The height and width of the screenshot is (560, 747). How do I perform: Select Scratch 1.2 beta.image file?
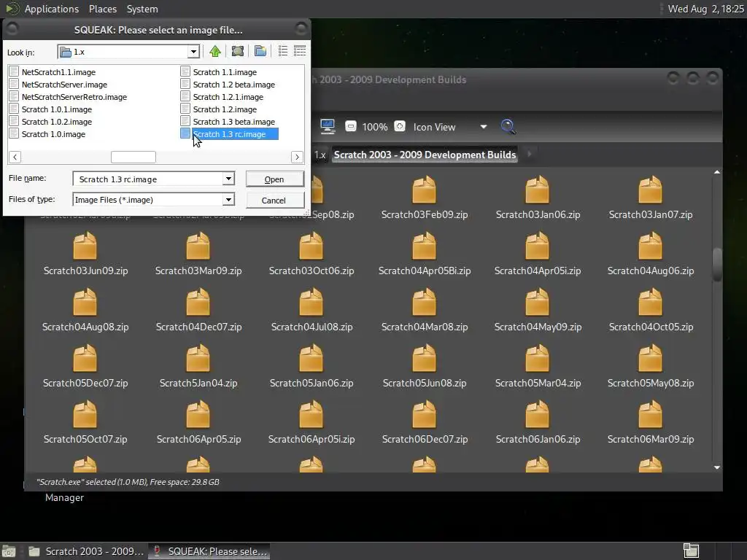[234, 85]
